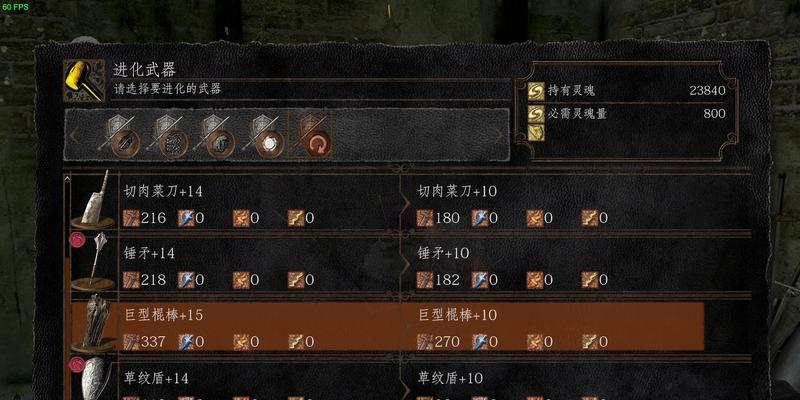Image resolution: width=800 pixels, height=400 pixels.
Task: Select the second dotted-stone infusion tab
Action: (168, 135)
